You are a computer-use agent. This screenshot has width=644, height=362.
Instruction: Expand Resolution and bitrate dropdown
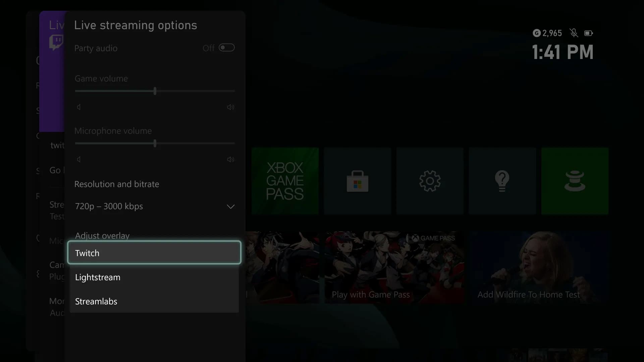[154, 206]
